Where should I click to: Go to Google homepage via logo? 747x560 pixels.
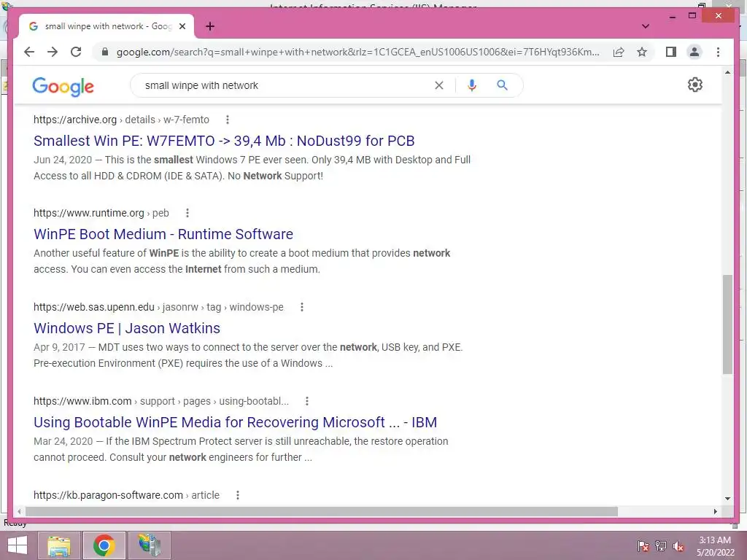tap(63, 86)
